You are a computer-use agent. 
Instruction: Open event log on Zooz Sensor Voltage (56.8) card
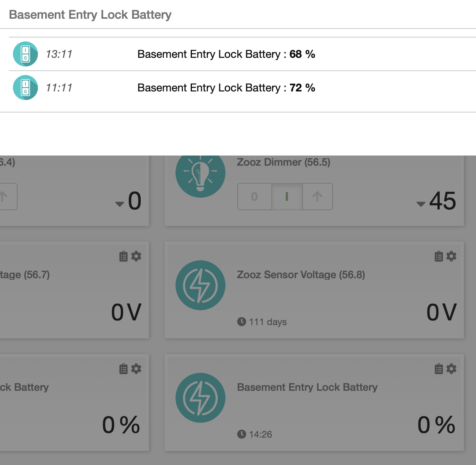(439, 256)
